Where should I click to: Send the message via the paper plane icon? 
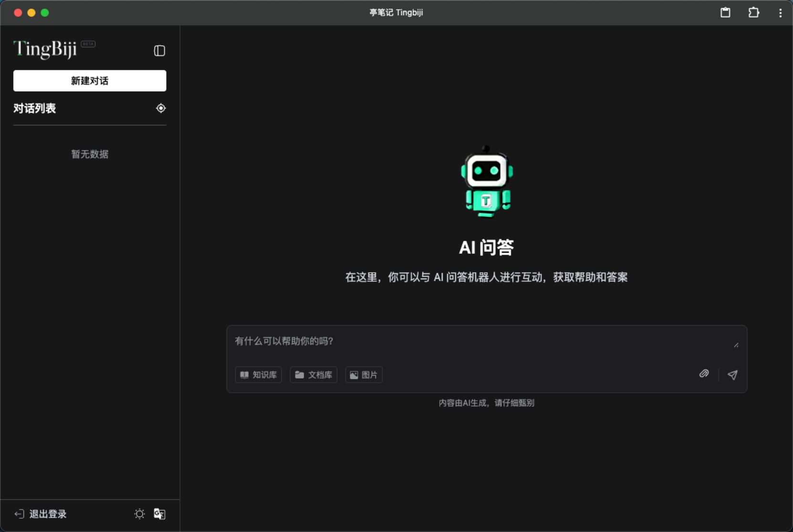(x=732, y=375)
